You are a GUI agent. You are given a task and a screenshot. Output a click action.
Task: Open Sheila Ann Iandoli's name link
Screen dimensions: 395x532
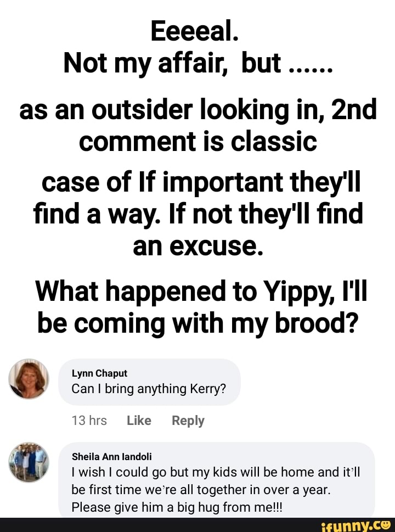111,456
